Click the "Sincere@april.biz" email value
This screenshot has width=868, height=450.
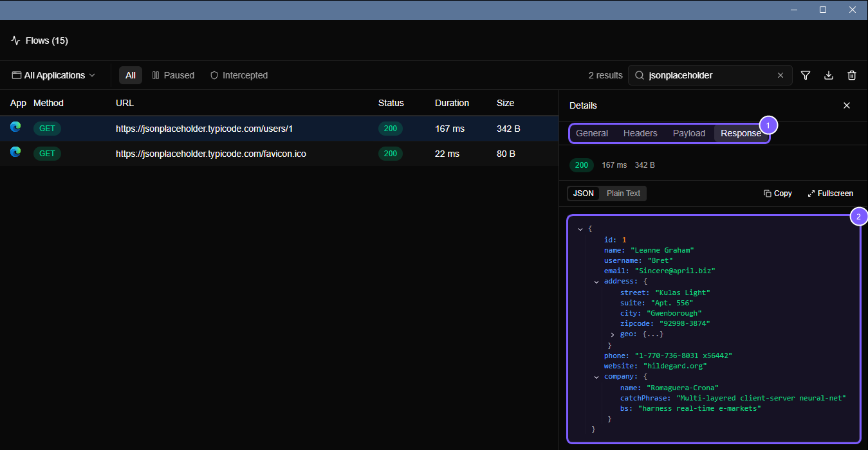click(x=675, y=271)
